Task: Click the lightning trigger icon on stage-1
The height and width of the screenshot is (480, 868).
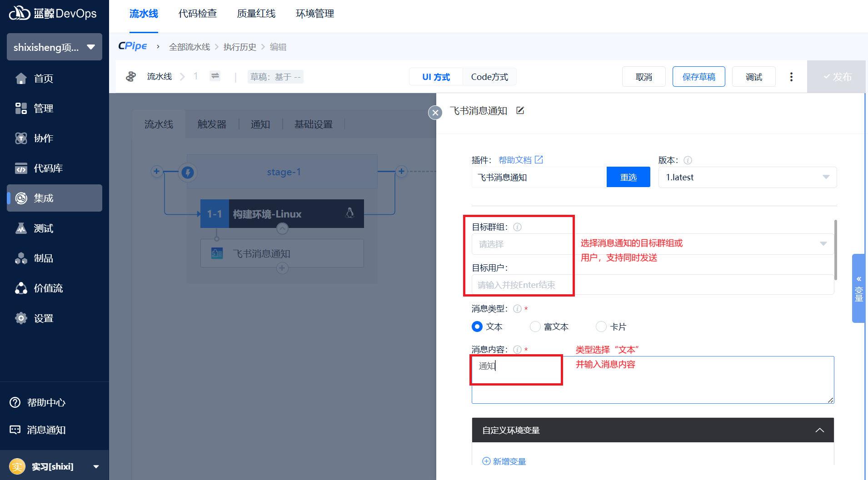Action: click(188, 172)
